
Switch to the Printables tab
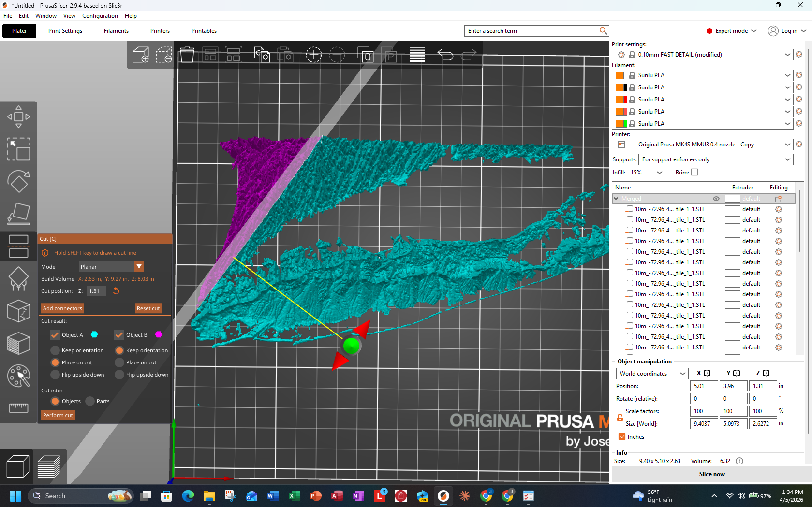[204, 31]
